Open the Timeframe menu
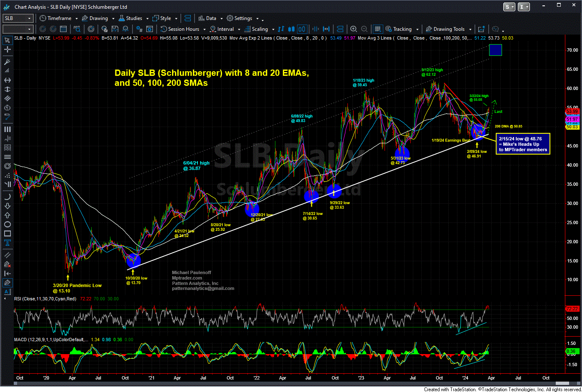The width and height of the screenshot is (582, 392). point(55,18)
